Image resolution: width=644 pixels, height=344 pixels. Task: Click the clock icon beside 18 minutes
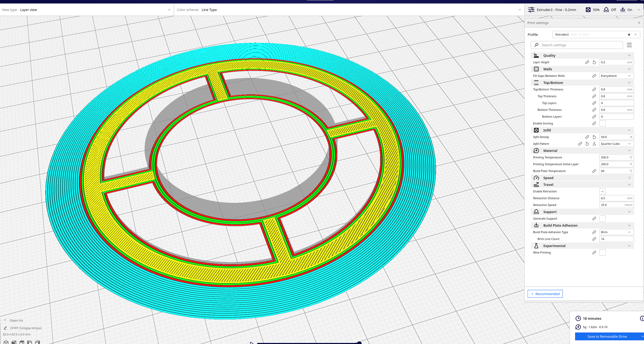click(578, 319)
